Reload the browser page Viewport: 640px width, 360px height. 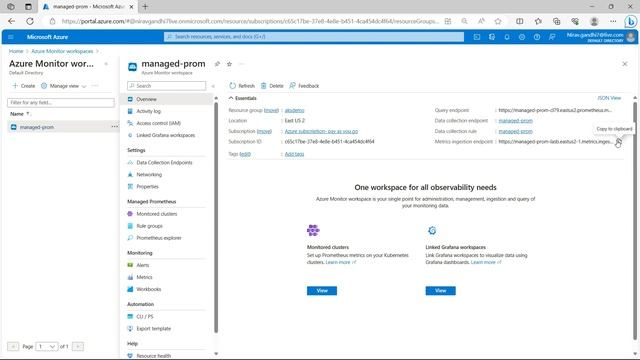click(x=30, y=21)
